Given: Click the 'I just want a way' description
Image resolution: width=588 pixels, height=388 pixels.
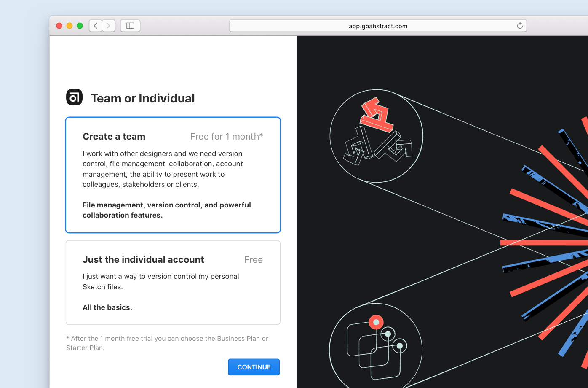Looking at the screenshot, I should pyautogui.click(x=161, y=281).
